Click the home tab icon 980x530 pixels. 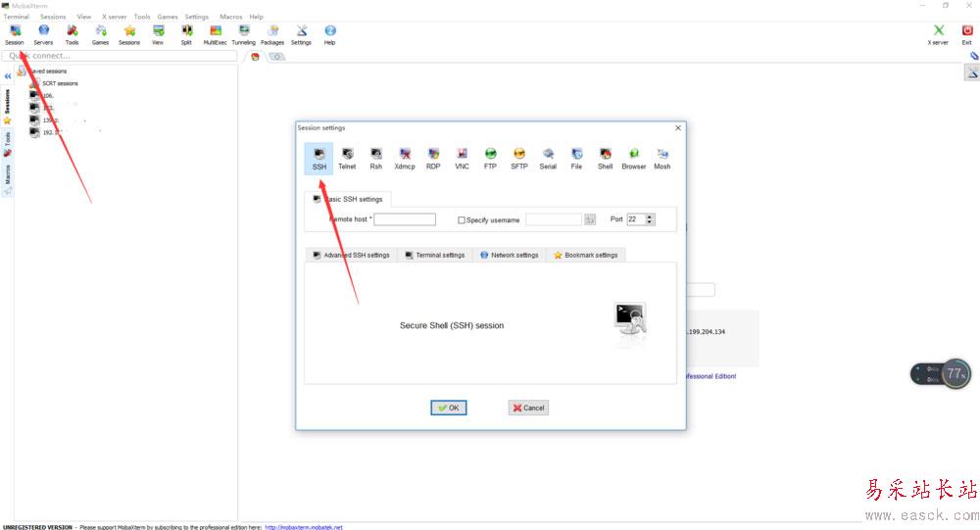[x=255, y=57]
